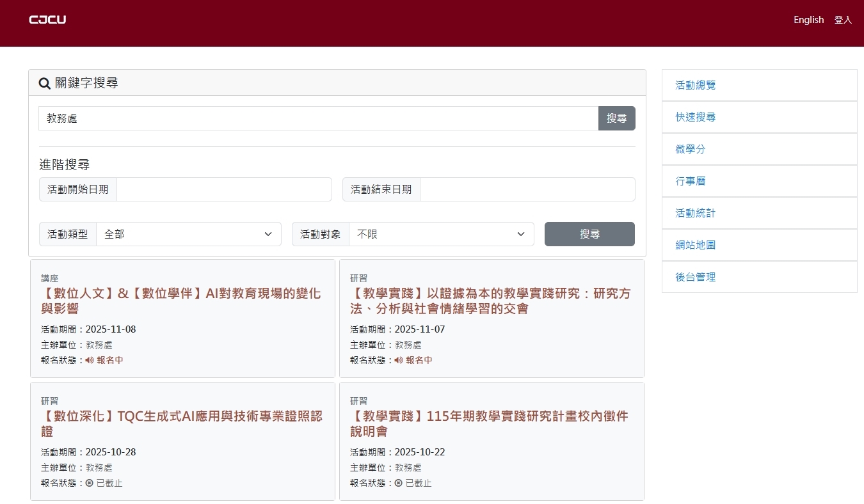Screen dimensions: 864x504
Task: Click the megaphone icon on the 2025-11-08 event
Action: [90, 360]
